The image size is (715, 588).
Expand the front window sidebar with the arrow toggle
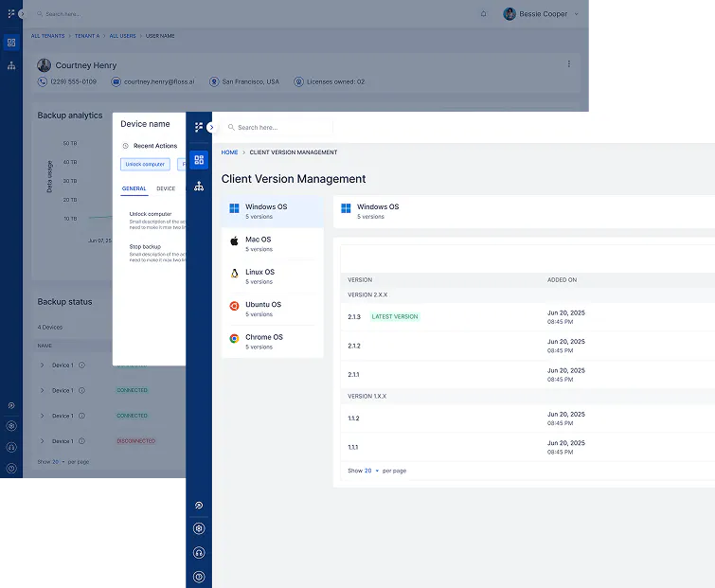[x=211, y=127]
